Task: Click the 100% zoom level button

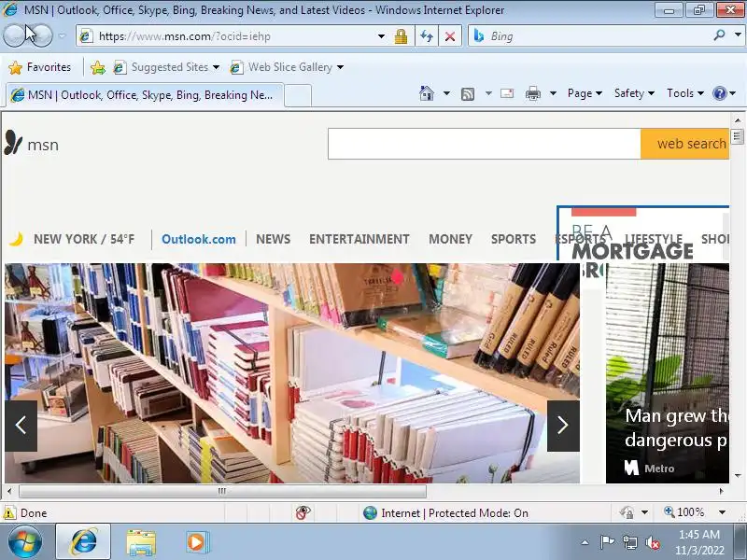Action: [684, 512]
